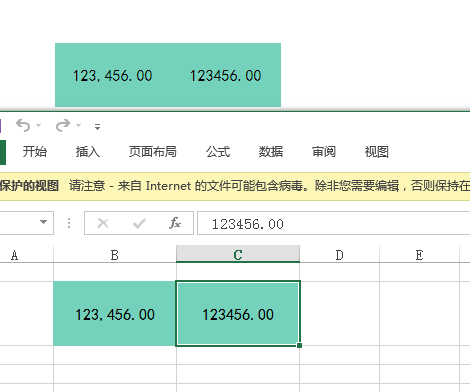This screenshot has width=470, height=392.
Task: Select column B header
Action: tap(115, 255)
